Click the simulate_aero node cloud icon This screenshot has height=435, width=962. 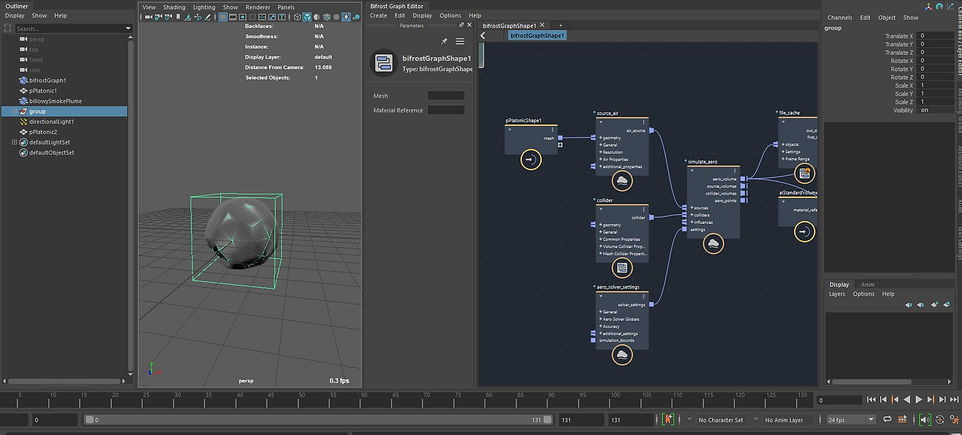[x=713, y=244]
